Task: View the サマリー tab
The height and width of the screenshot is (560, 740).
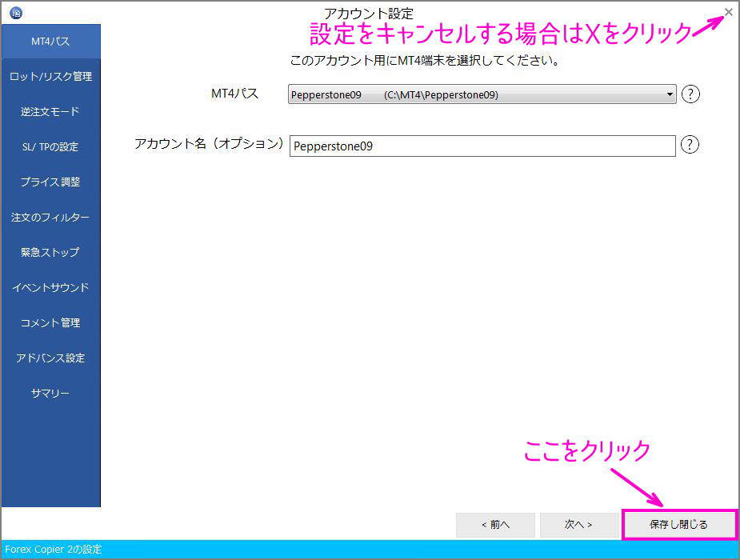Action: click(x=50, y=394)
